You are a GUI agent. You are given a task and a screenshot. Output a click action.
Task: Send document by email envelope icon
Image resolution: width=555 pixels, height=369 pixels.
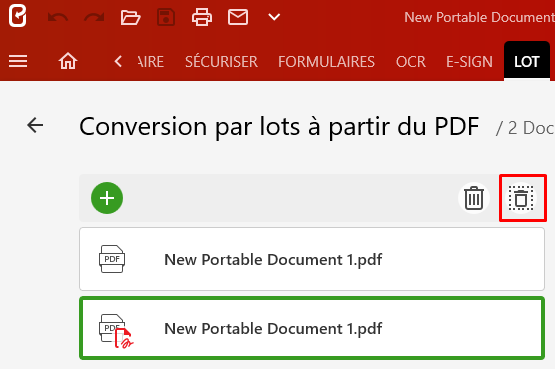tap(238, 17)
